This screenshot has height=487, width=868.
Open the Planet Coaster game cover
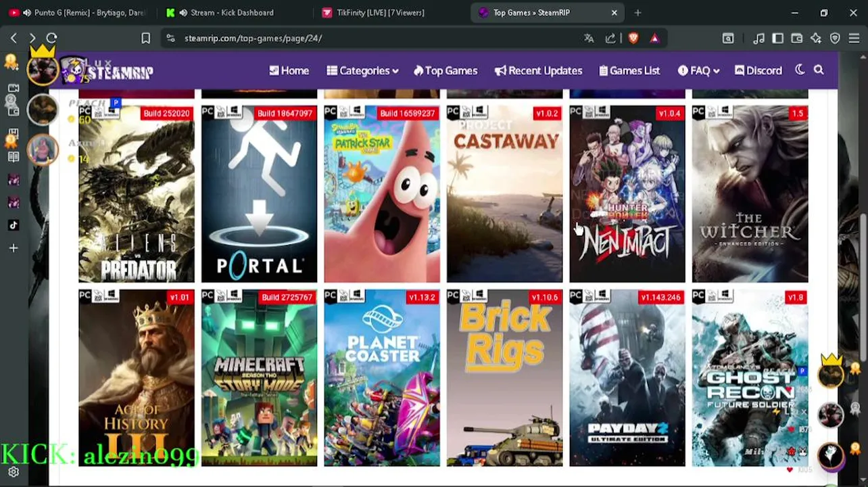coord(382,377)
